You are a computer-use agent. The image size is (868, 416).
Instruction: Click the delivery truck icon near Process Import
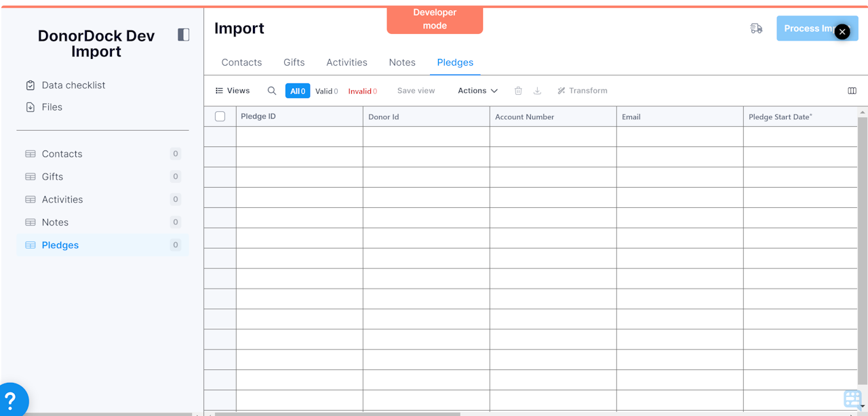pyautogui.click(x=756, y=29)
